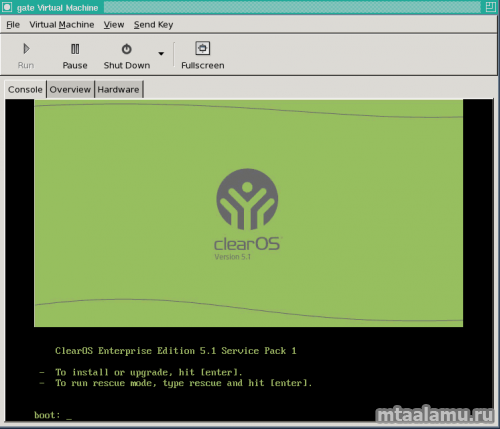The width and height of the screenshot is (500, 429).
Task: Switch to the Hardware tab
Action: [x=118, y=89]
